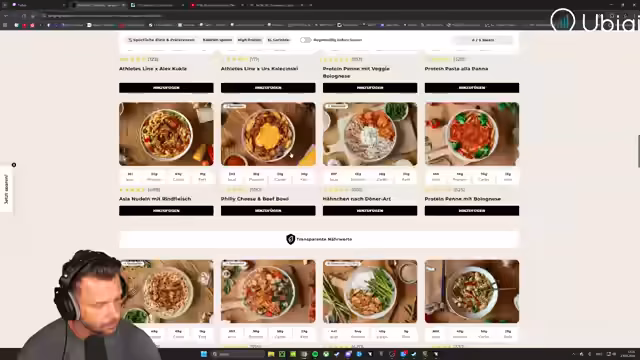Viewport: 640px width, 360px height.
Task: Open the vertical side tab on left edge
Action: tap(6, 189)
